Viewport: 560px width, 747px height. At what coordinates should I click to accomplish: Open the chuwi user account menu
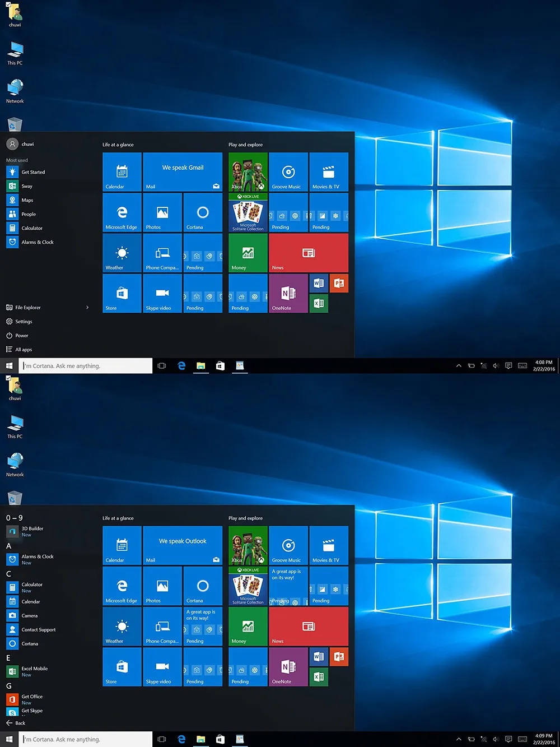[x=21, y=144]
